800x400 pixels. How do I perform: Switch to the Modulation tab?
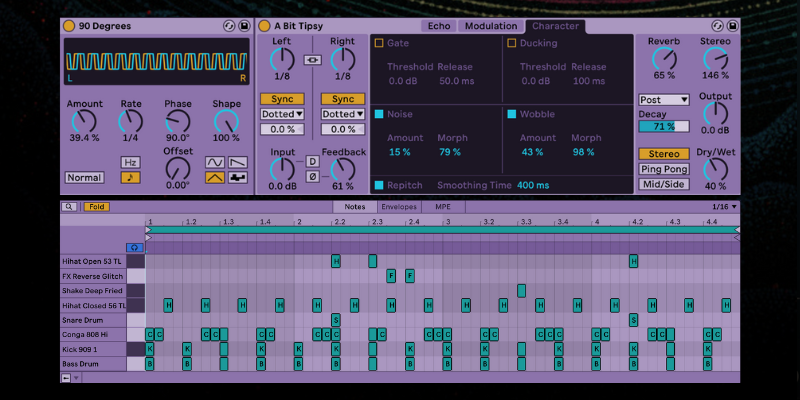490,26
